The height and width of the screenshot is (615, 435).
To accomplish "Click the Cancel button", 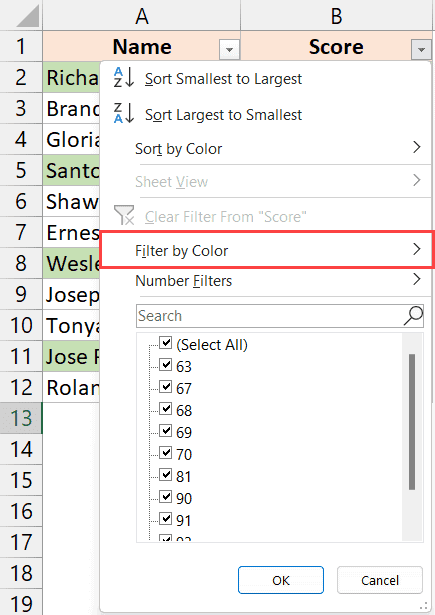I will point(380,580).
